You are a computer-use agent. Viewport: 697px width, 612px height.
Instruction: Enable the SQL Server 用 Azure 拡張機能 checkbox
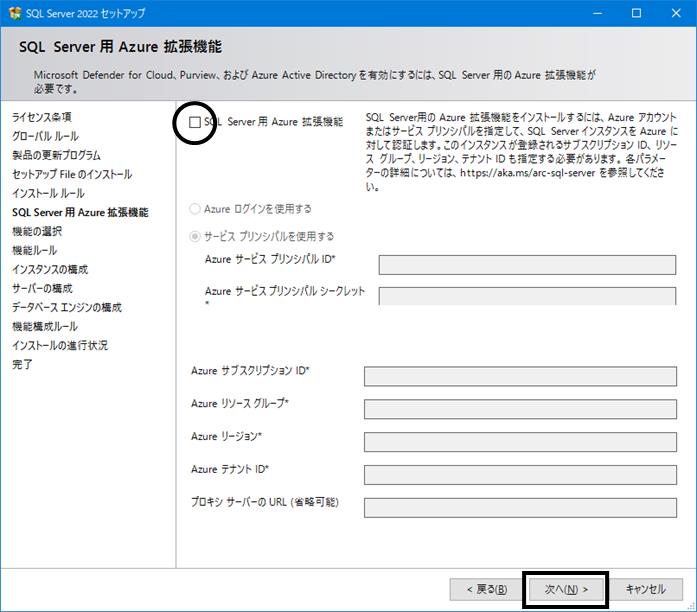(x=195, y=122)
